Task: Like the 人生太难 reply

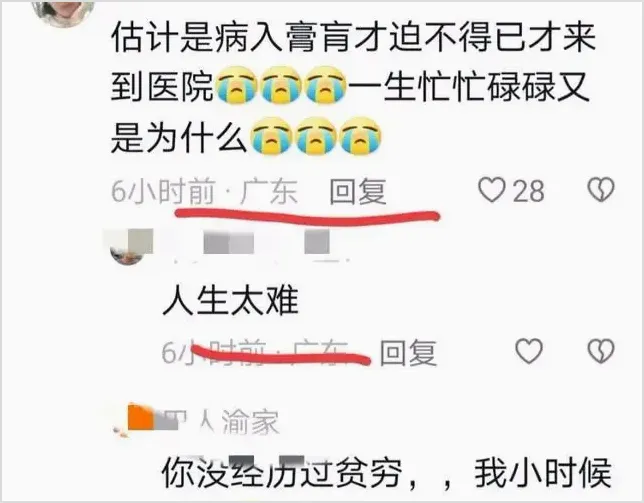Action: pos(529,351)
